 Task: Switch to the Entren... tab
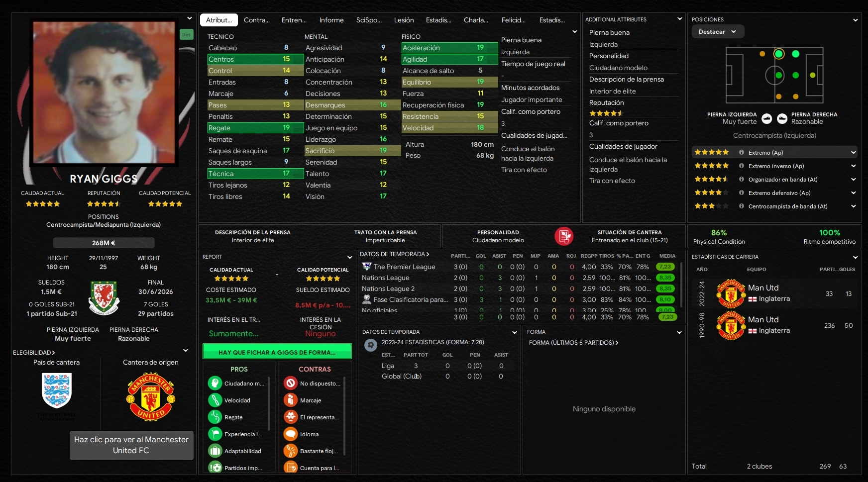point(294,20)
